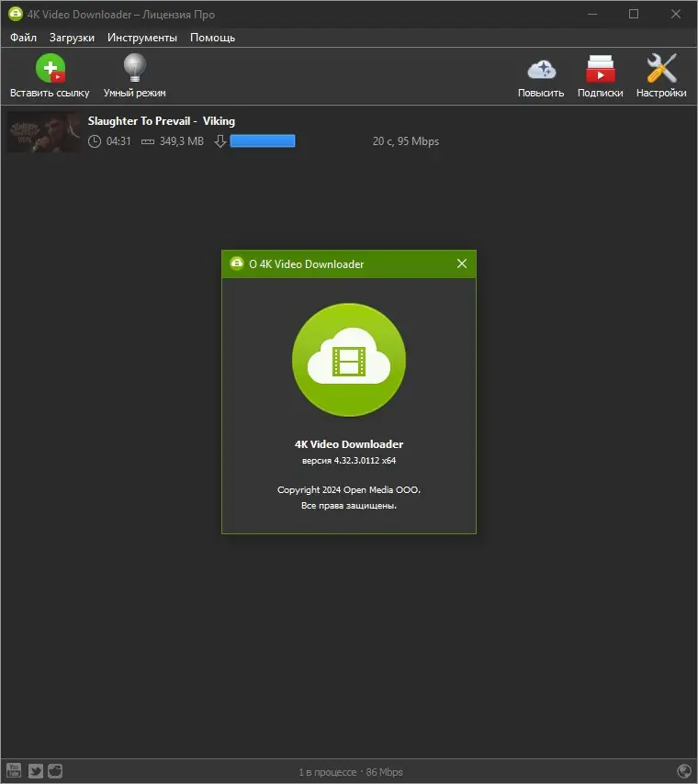The image size is (698, 784).
Task: Click the Все права защищены text
Action: [x=349, y=506]
